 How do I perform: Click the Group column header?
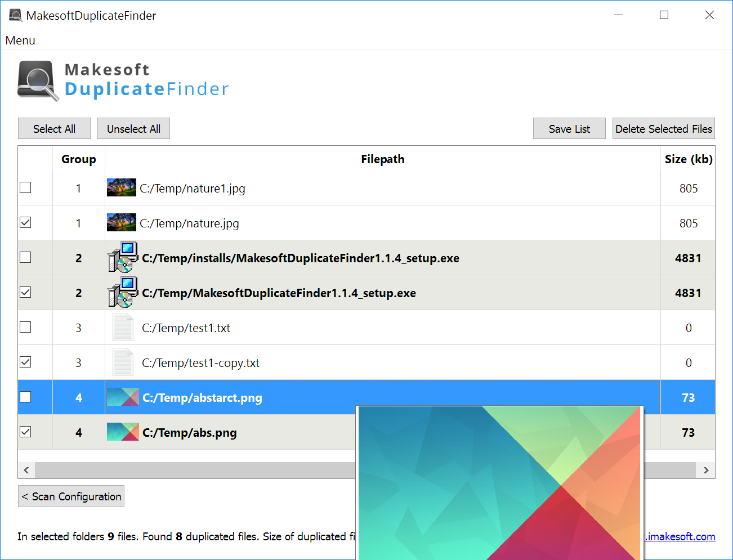(79, 159)
